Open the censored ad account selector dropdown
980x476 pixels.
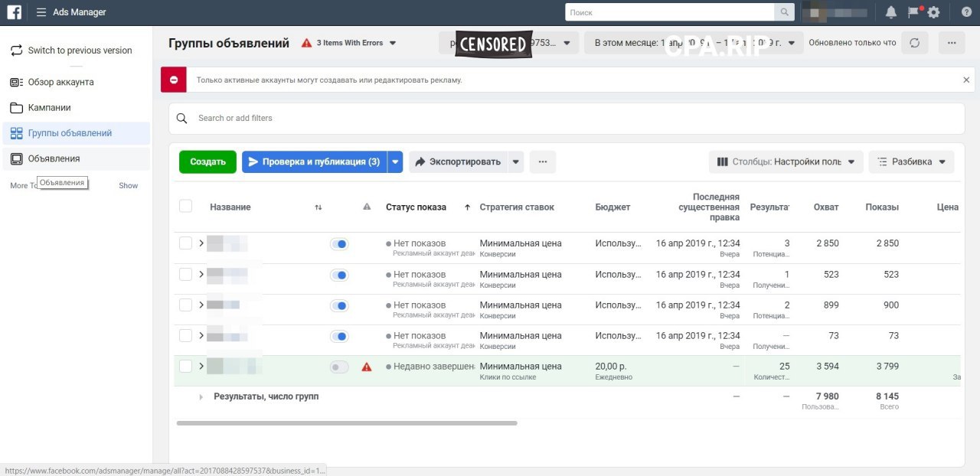click(508, 43)
